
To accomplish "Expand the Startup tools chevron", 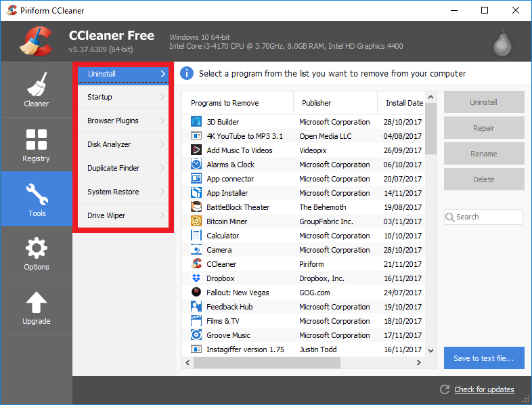I will (162, 97).
